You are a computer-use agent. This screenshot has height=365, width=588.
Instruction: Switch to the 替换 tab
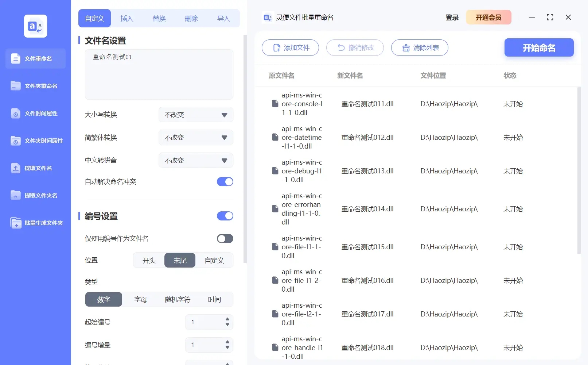click(x=159, y=18)
